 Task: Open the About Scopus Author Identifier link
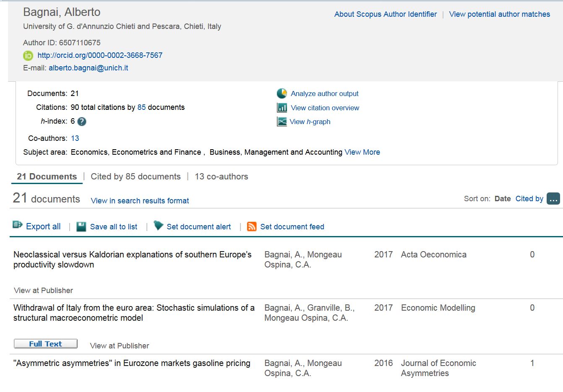[x=385, y=14]
